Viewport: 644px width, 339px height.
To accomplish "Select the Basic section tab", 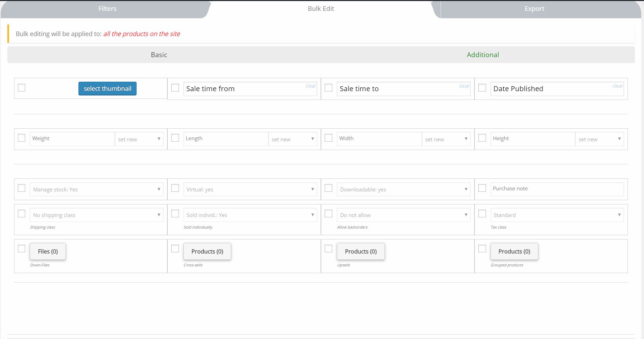I will coord(159,55).
